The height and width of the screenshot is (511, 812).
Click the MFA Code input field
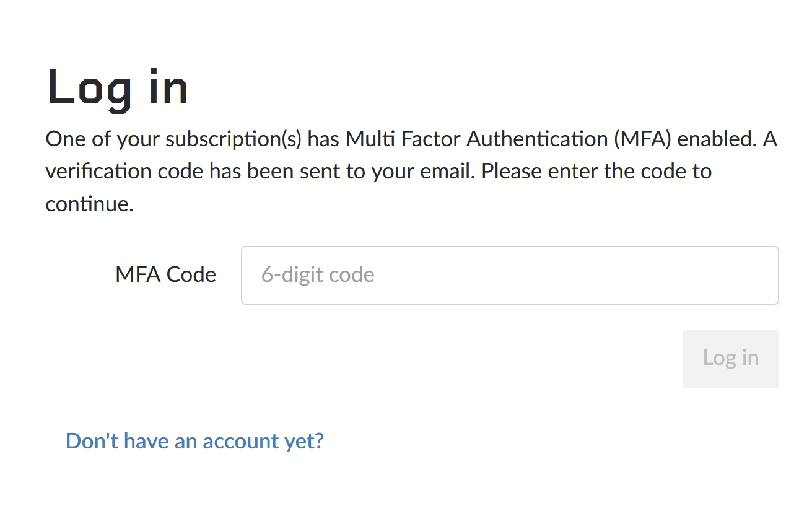(509, 276)
